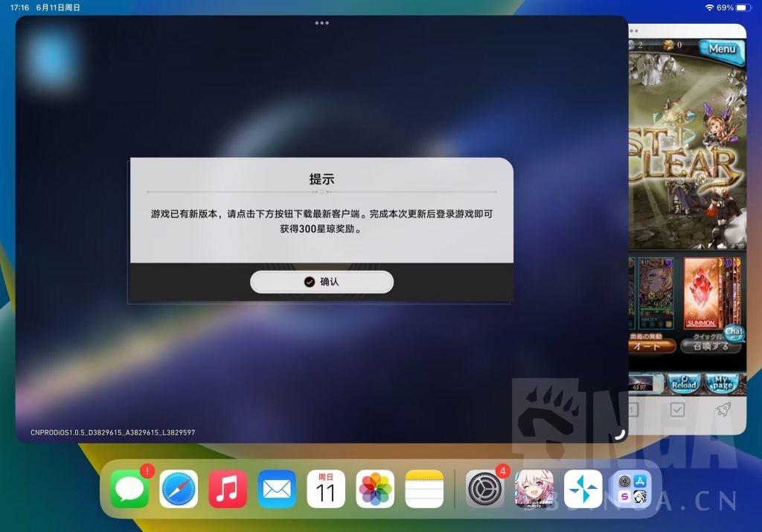This screenshot has width=762, height=532.
Task: Open My page in Granblue Fantasy
Action: click(721, 382)
